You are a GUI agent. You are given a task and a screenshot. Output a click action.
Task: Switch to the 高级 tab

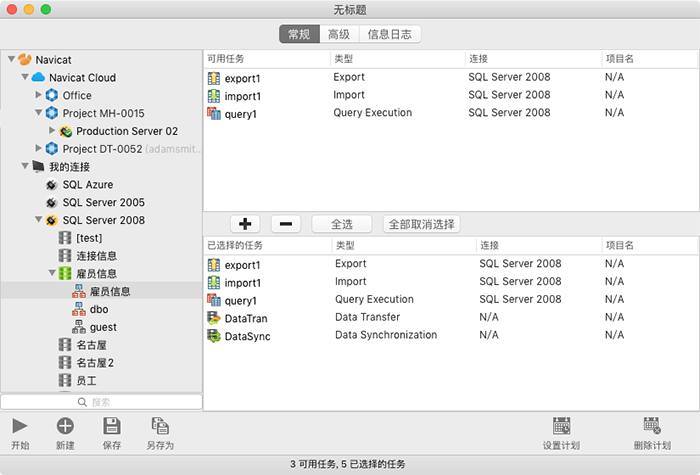pyautogui.click(x=339, y=34)
